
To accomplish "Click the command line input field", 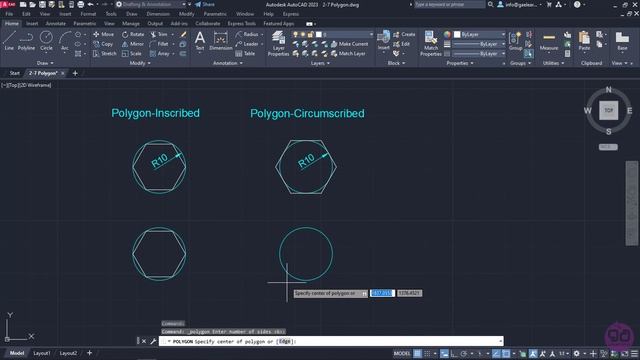I will coord(331,341).
